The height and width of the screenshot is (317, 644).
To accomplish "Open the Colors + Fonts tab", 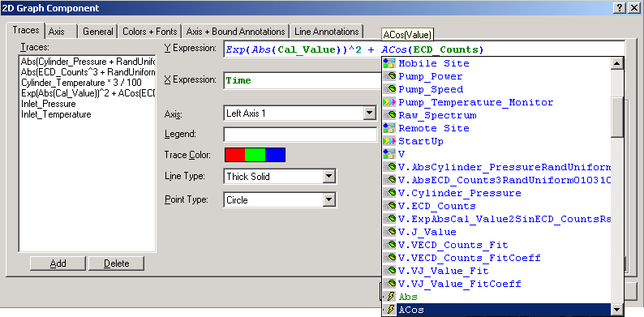I will 150,32.
